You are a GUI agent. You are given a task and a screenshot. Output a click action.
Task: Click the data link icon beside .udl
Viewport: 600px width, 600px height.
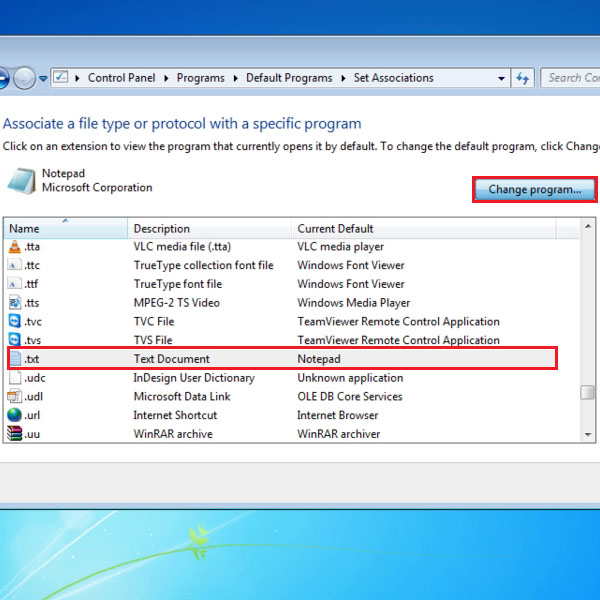(x=15, y=396)
